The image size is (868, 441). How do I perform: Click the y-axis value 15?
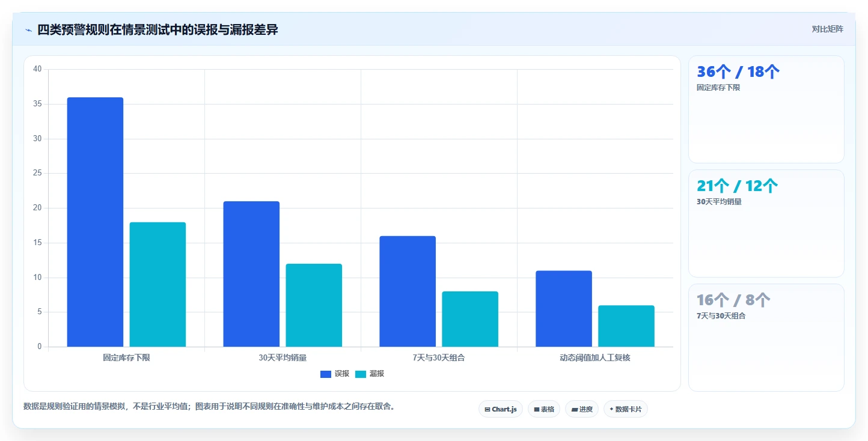tap(37, 243)
